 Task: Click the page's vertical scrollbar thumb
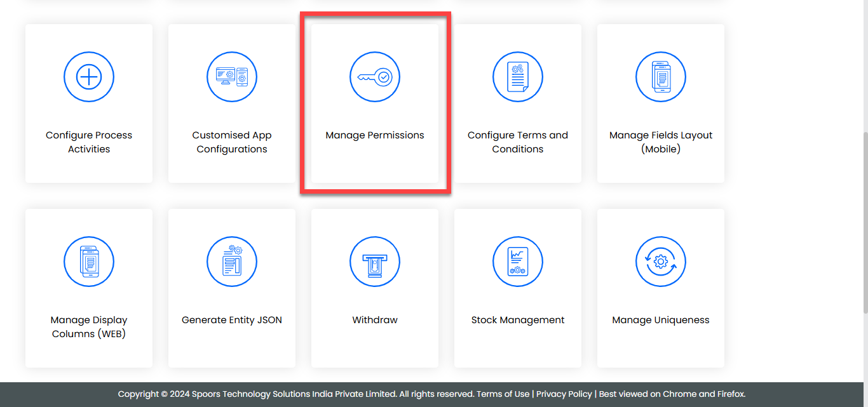pyautogui.click(x=864, y=222)
